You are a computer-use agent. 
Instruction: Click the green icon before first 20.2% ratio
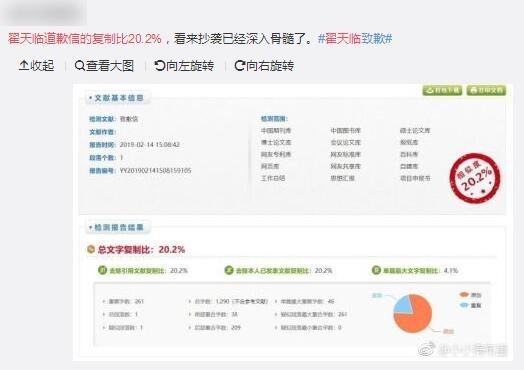(x=102, y=270)
